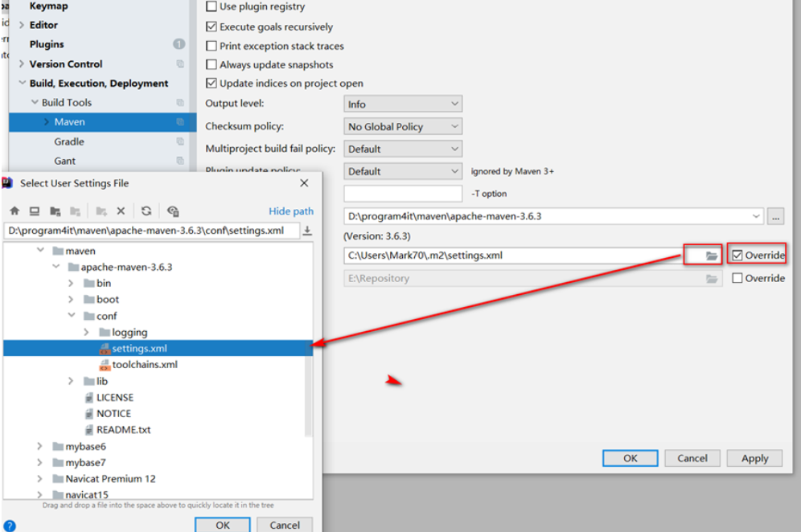Check Override for local repository

click(x=737, y=278)
